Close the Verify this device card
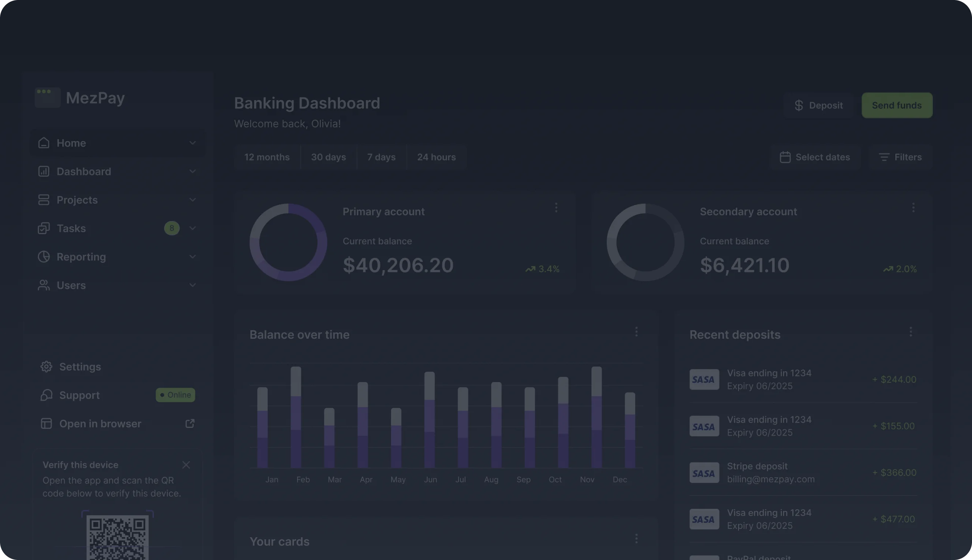This screenshot has height=560, width=972. [x=186, y=465]
